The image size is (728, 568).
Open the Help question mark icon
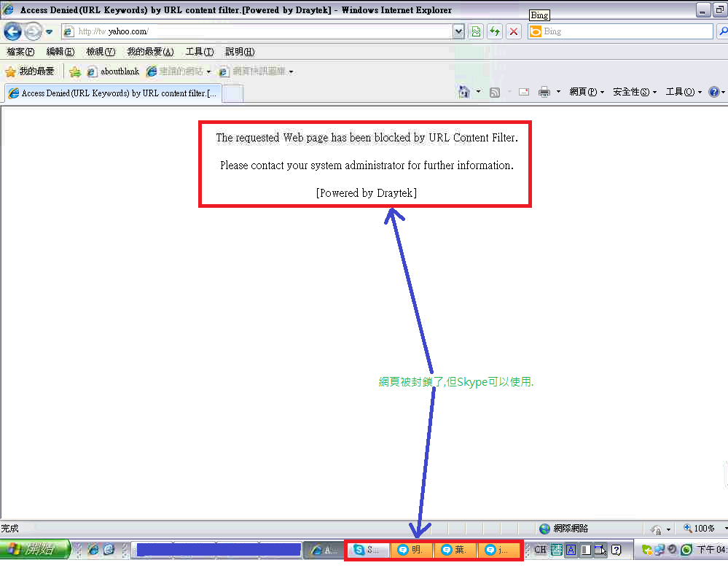[713, 92]
